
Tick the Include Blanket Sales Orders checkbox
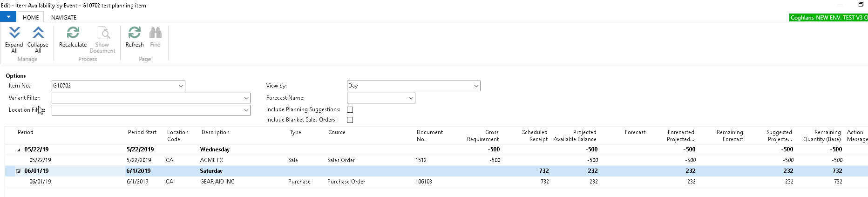point(350,120)
